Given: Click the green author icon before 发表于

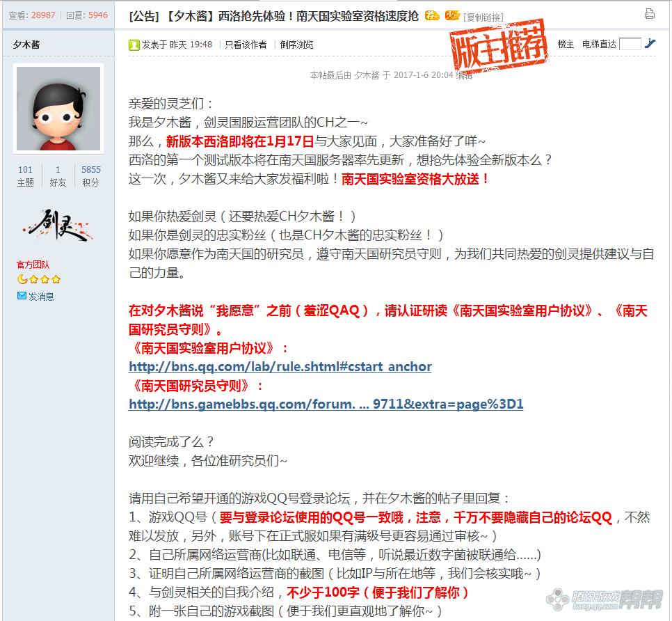Looking at the screenshot, I should (x=134, y=45).
